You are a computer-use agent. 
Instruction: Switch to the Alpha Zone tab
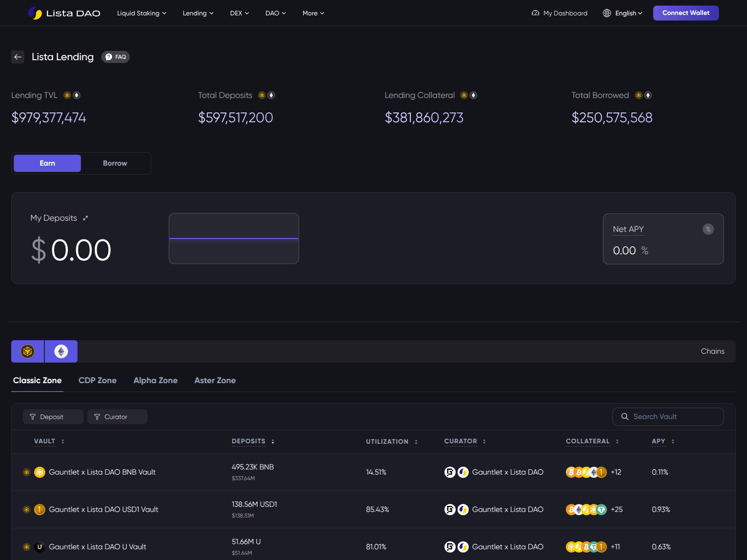point(155,380)
